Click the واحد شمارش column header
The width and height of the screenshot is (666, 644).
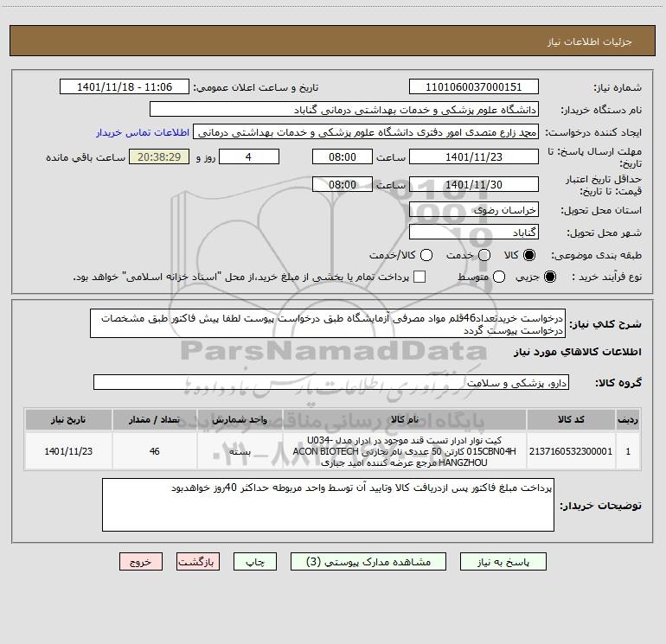pos(240,419)
